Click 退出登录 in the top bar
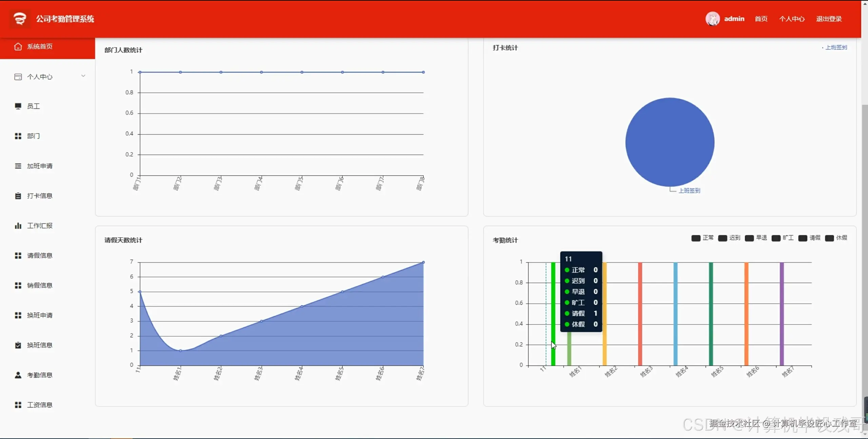The image size is (868, 439). (x=829, y=19)
